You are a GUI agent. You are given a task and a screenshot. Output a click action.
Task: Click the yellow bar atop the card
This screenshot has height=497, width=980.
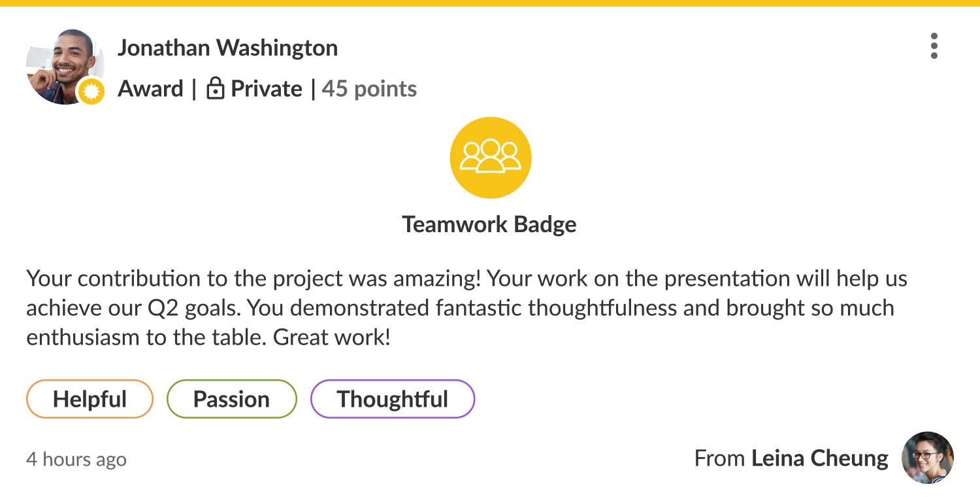[x=490, y=3]
